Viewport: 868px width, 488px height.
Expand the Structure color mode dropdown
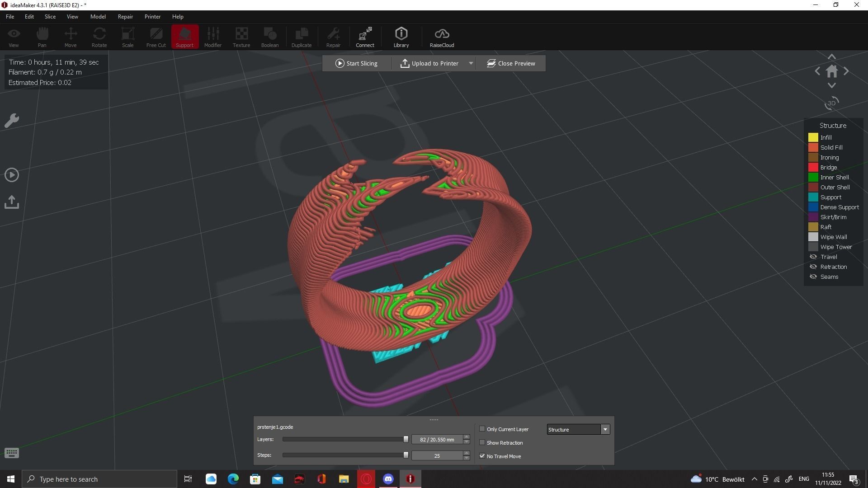(x=605, y=429)
